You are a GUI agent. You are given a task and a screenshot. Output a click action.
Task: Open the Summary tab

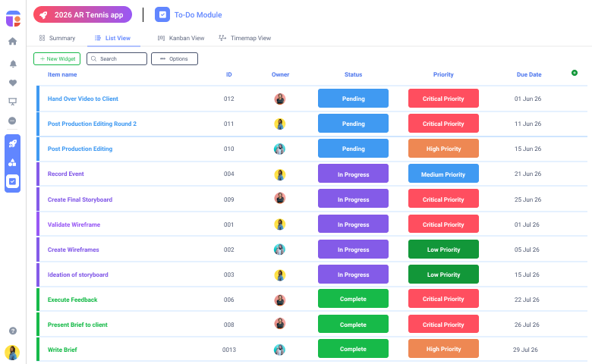57,38
